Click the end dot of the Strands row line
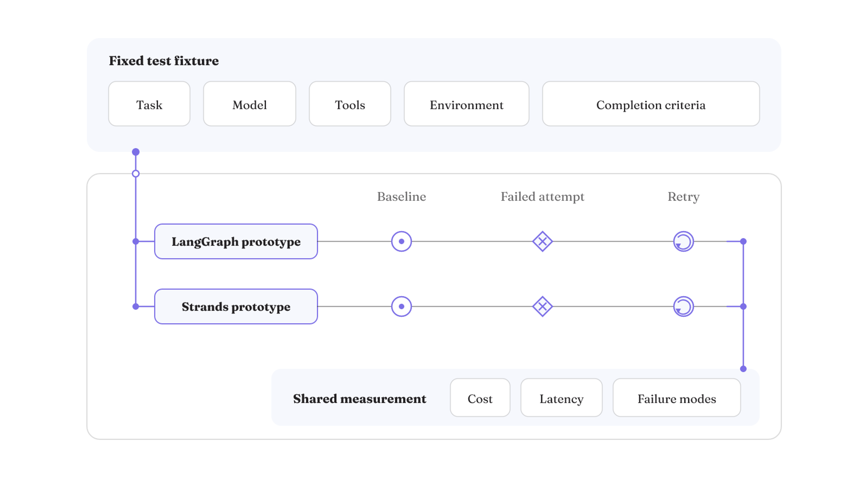Image resolution: width=868 pixels, height=488 pixels. tap(743, 307)
